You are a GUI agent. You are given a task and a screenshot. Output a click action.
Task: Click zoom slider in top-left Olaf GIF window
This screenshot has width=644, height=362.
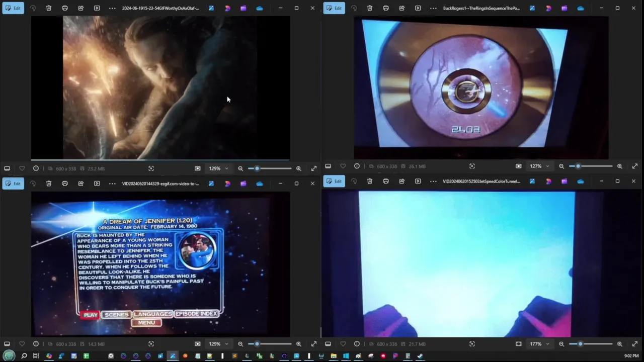point(270,168)
